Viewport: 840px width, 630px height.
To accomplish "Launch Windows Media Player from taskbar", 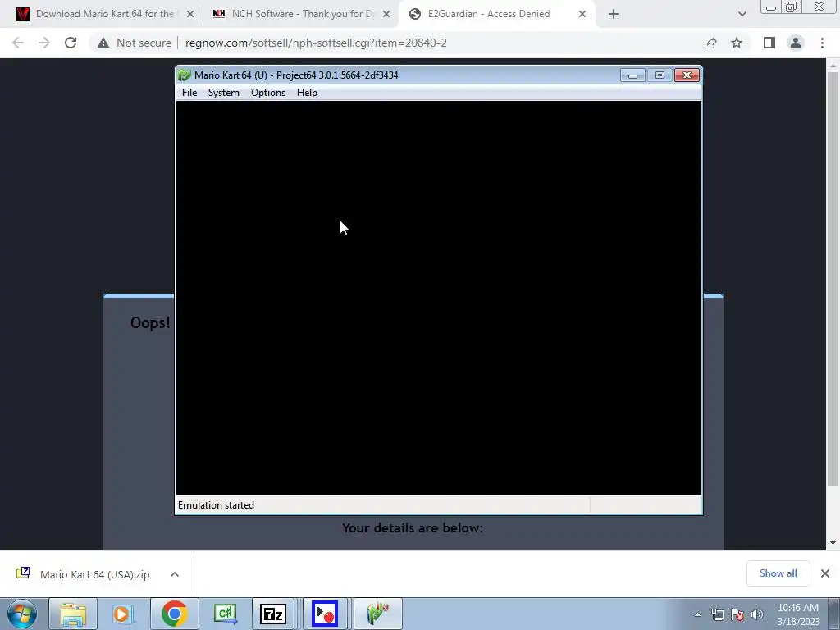I will point(123,614).
